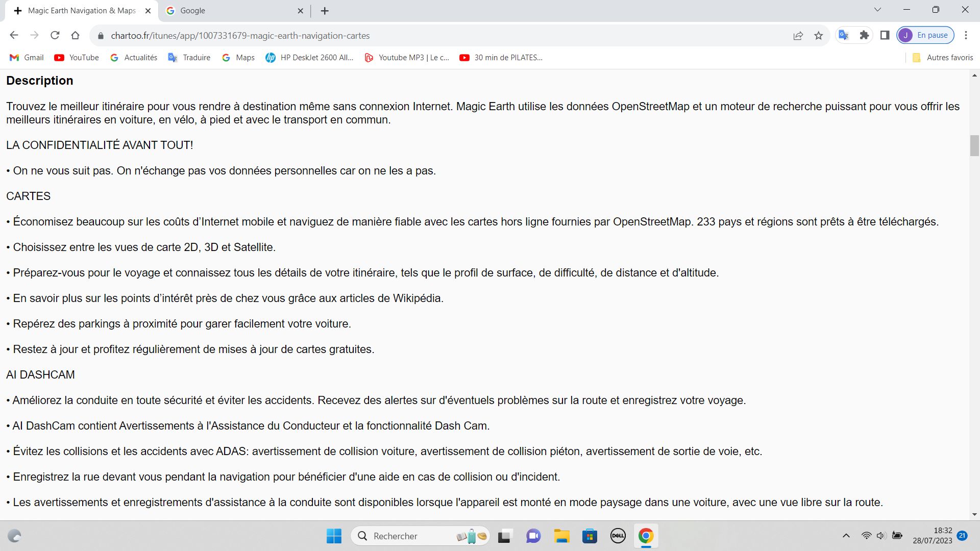Open the Google Translate extension icon
The image size is (980, 551).
tap(844, 35)
